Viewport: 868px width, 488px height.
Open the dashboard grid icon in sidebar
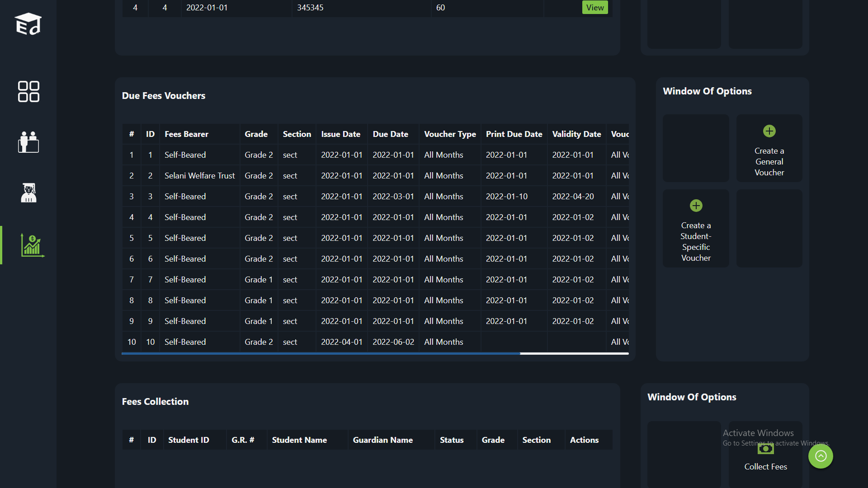pos(28,92)
